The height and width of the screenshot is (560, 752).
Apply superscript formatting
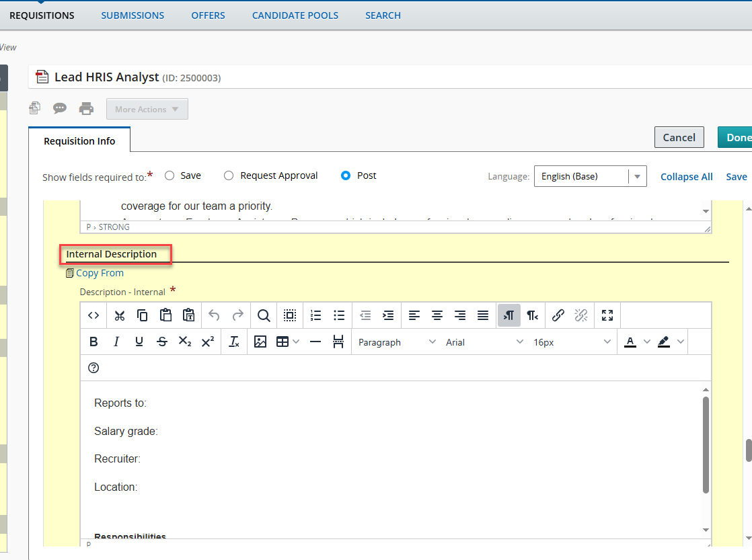point(208,342)
